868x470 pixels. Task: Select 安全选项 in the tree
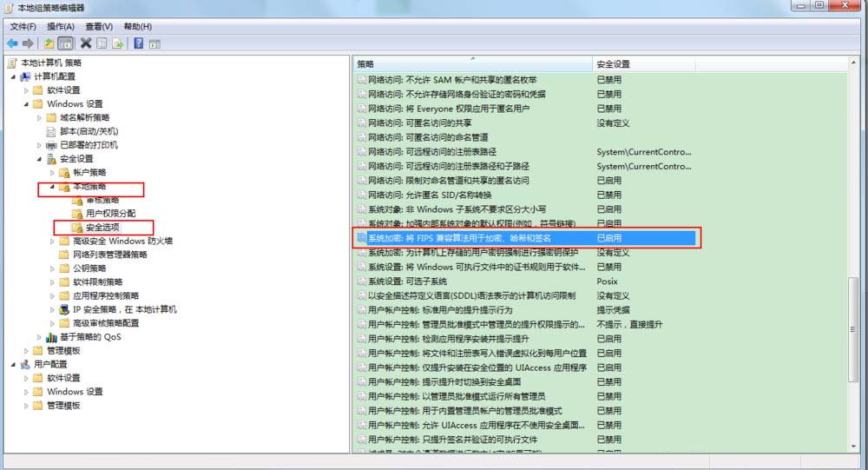(102, 228)
